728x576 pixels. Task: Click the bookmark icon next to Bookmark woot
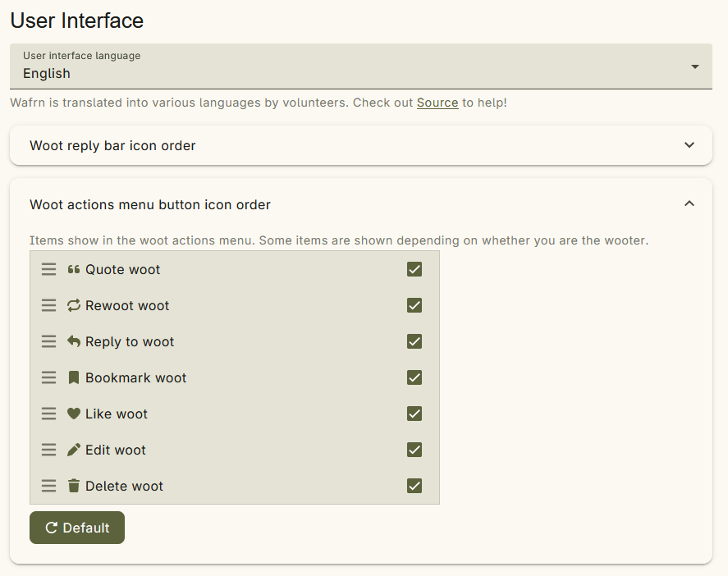click(x=72, y=377)
